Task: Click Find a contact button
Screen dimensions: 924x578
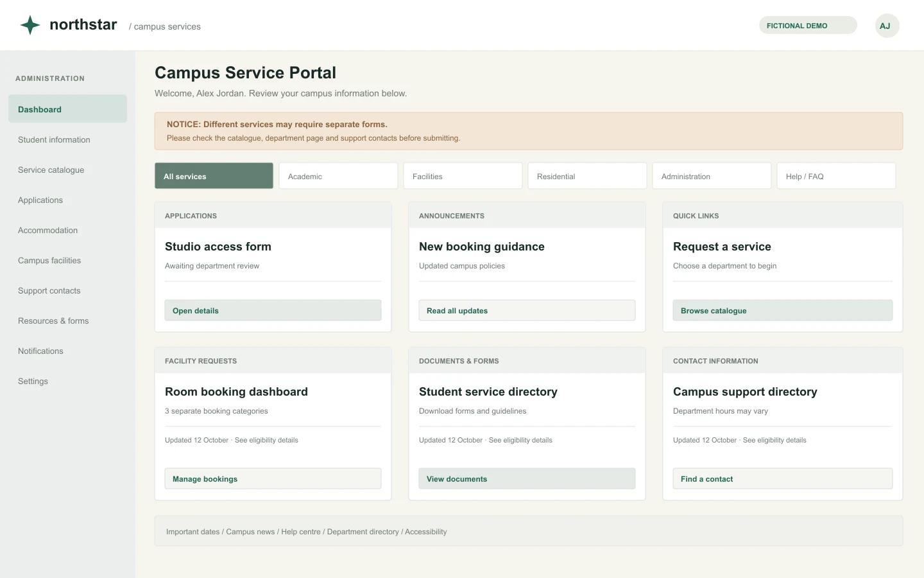Action: [x=782, y=478]
